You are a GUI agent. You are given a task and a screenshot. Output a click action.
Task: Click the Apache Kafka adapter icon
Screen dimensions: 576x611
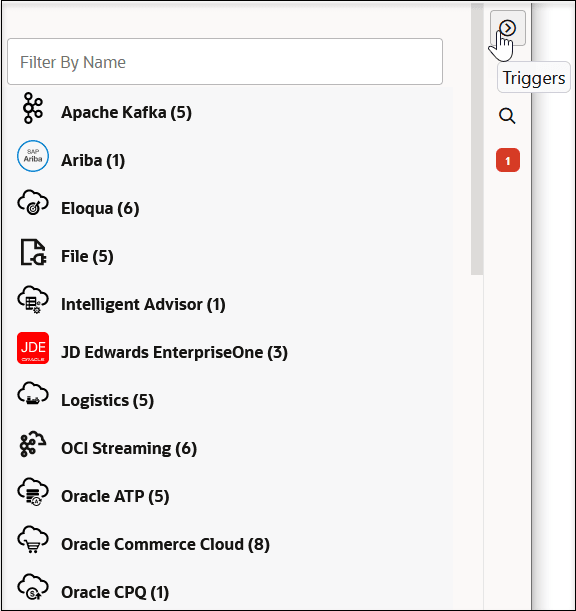(x=33, y=108)
